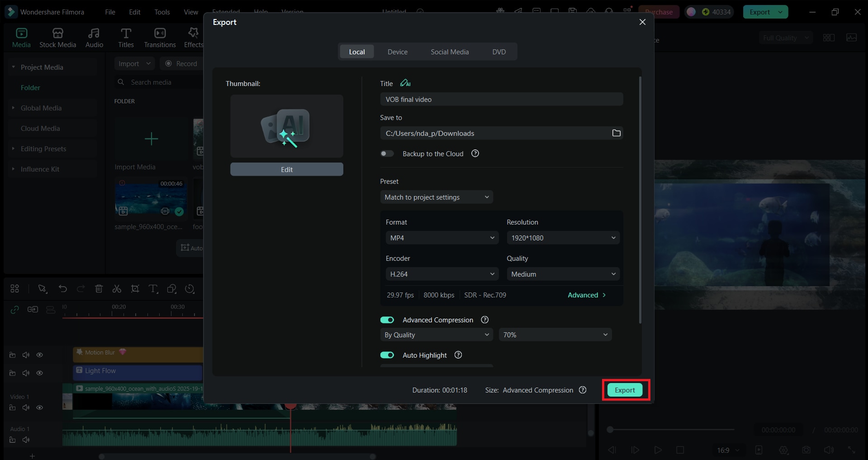Select the Titles panel icon
Screen dimensions: 868x460
point(126,37)
